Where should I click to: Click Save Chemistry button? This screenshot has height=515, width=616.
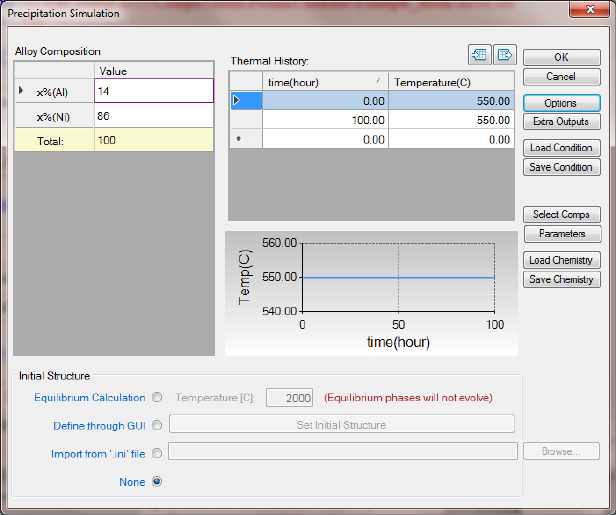pos(562,280)
